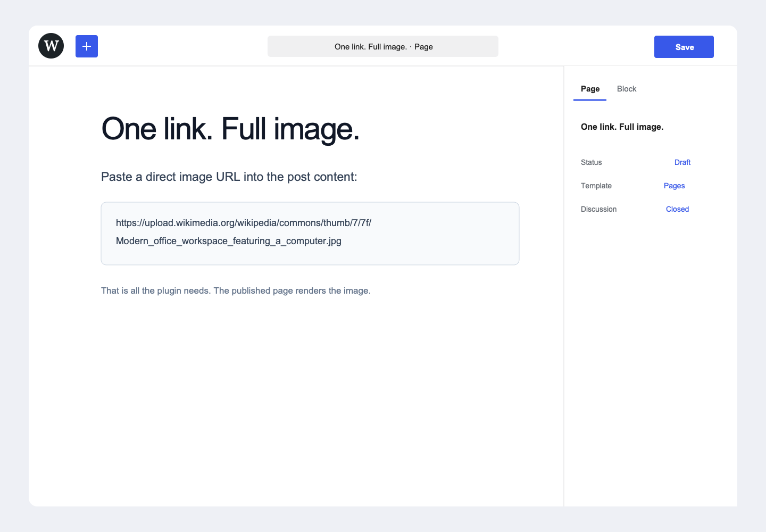Click the Discussion label in sidebar

pos(598,209)
